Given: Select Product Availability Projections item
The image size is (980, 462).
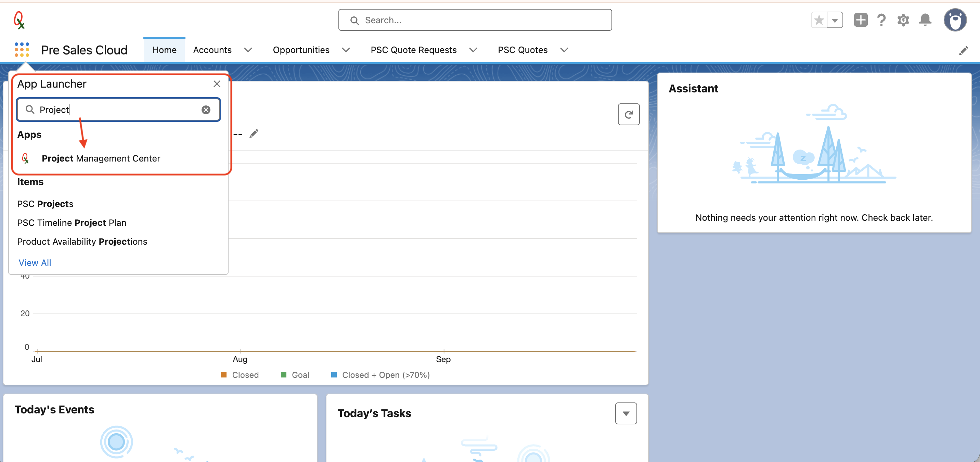Looking at the screenshot, I should click(82, 242).
